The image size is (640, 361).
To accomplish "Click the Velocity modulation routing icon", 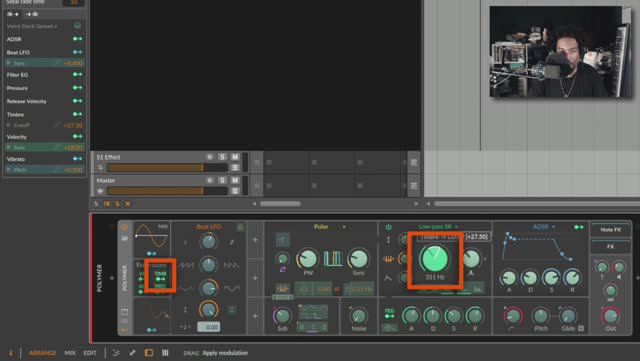I will [77, 136].
